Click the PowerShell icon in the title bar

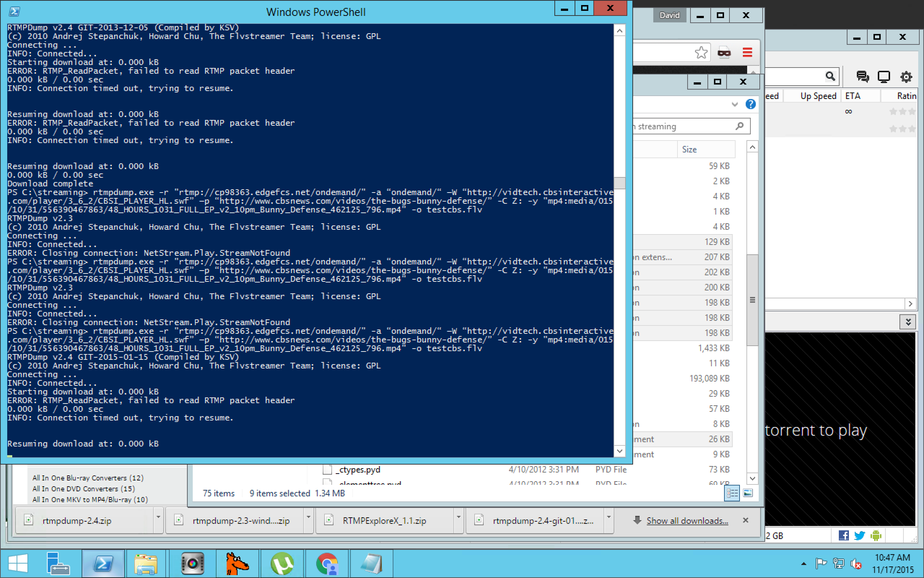tap(14, 12)
